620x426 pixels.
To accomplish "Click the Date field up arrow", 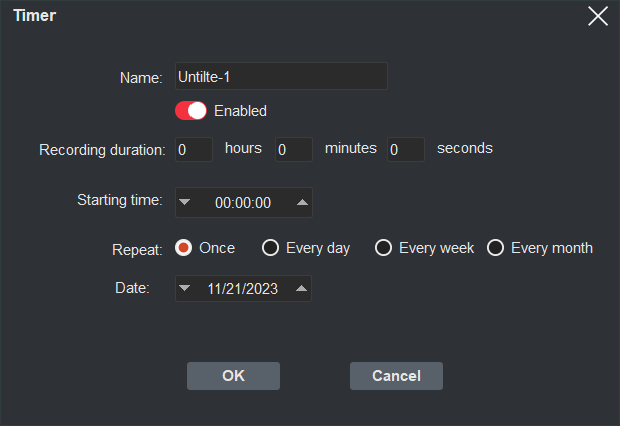I will 302,288.
